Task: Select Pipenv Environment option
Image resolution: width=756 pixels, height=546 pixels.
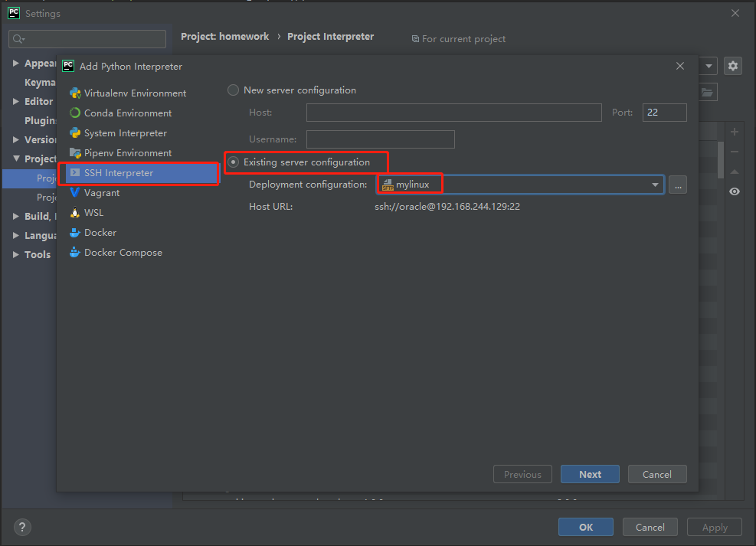Action: 128,152
